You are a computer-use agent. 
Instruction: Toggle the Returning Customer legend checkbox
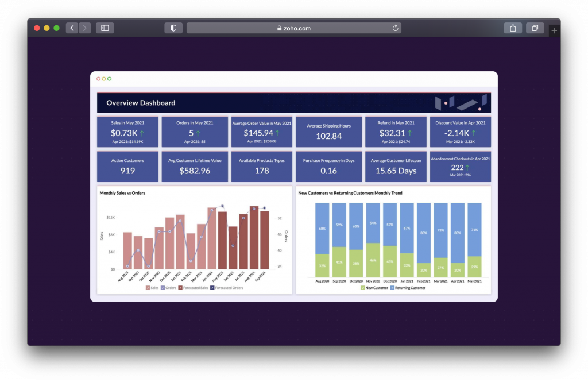(x=392, y=288)
